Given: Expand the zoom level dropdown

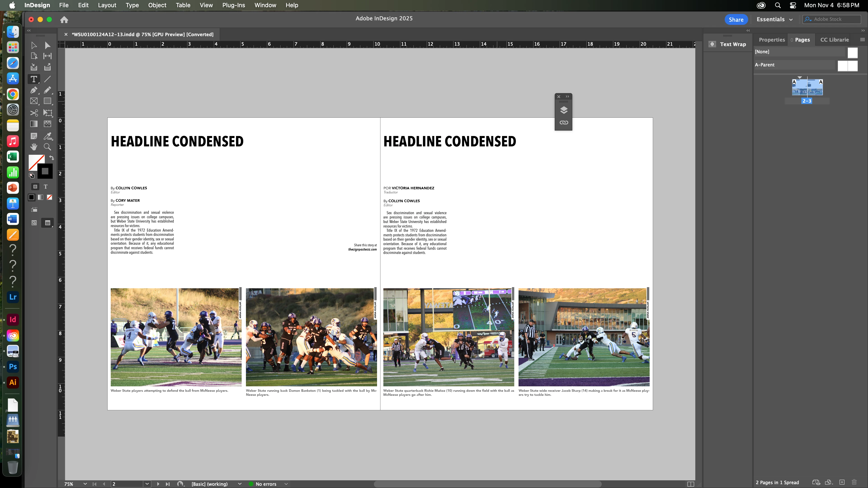Looking at the screenshot, I should click(85, 484).
